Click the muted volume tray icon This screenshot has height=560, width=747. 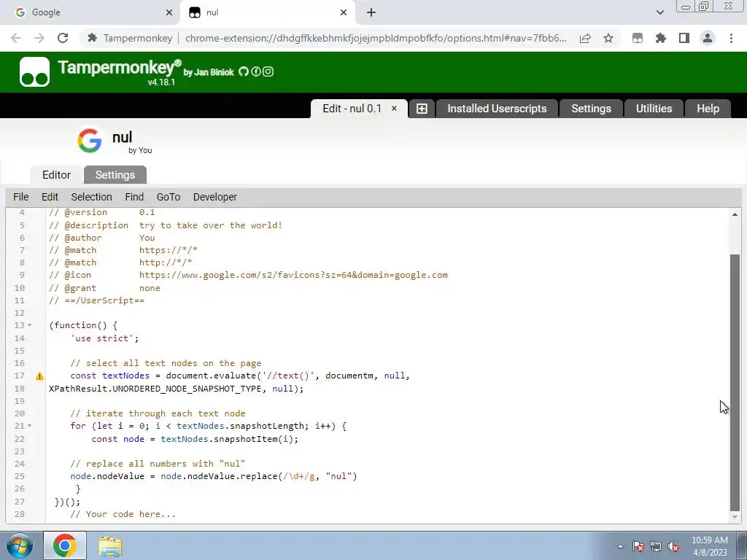673,546
